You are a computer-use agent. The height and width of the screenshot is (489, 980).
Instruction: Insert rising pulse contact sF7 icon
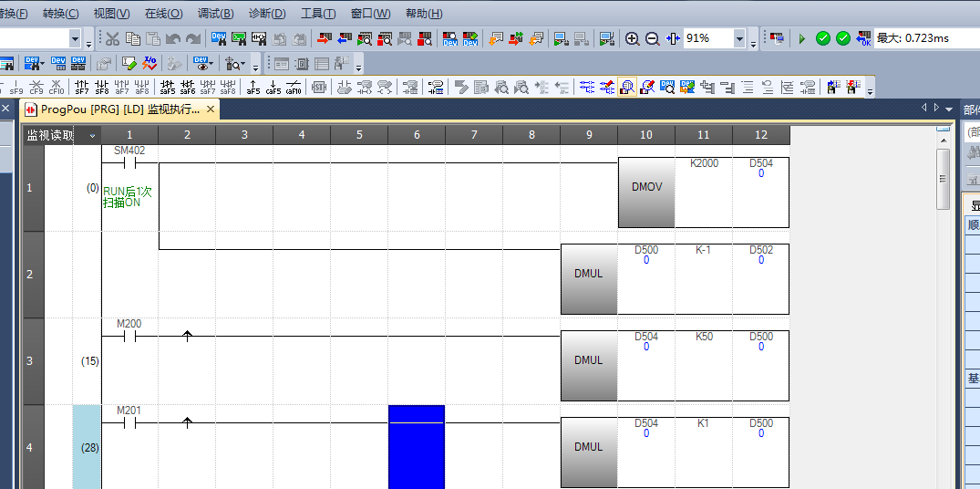pyautogui.click(x=82, y=88)
